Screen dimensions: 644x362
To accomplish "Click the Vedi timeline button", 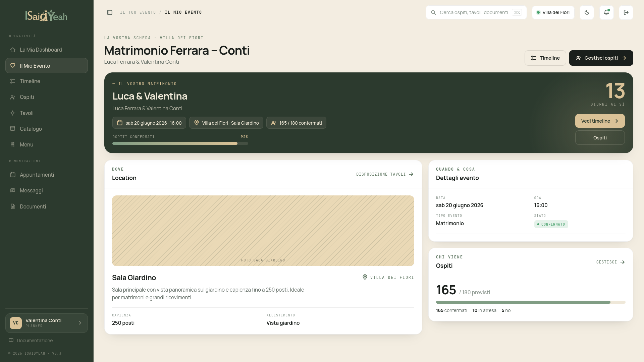I will coord(600,121).
